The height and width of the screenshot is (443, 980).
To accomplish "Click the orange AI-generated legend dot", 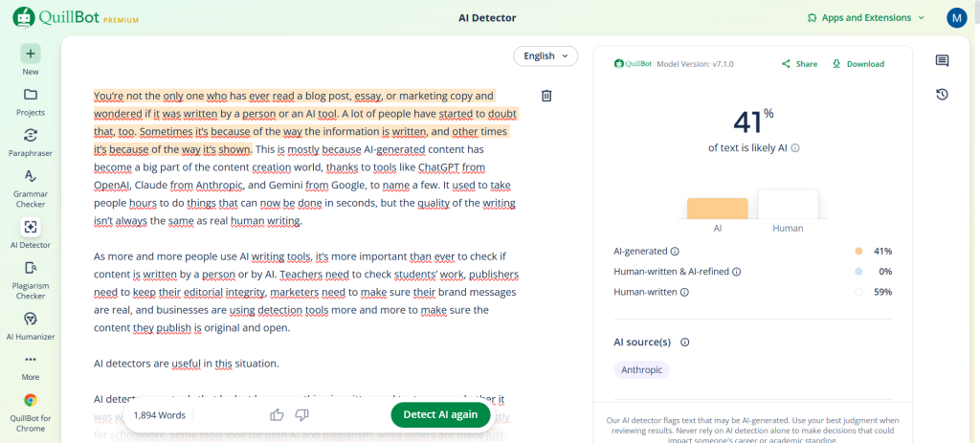I will tap(858, 252).
